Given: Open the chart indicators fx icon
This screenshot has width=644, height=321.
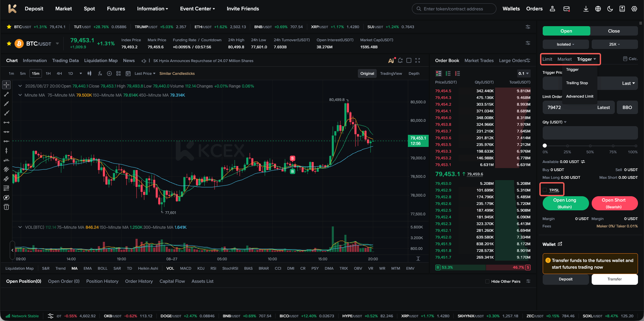Looking at the screenshot, I should (x=100, y=73).
